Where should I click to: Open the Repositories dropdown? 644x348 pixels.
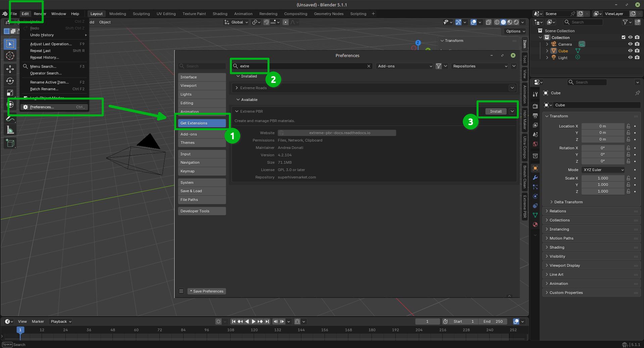coord(480,66)
